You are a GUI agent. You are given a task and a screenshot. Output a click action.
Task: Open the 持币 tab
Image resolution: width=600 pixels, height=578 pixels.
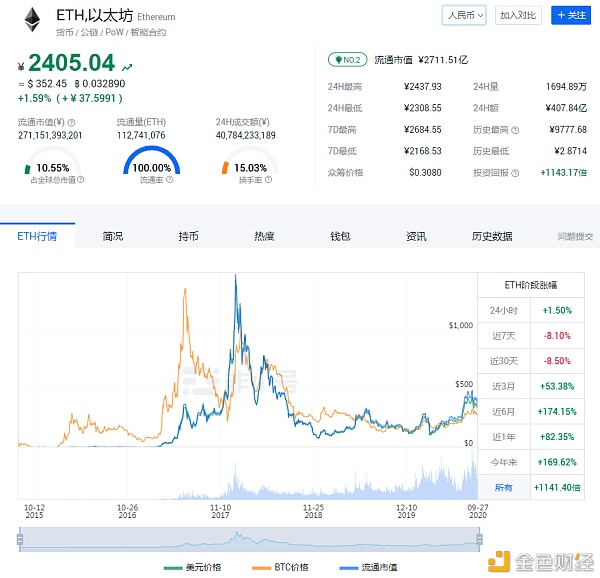coord(188,236)
